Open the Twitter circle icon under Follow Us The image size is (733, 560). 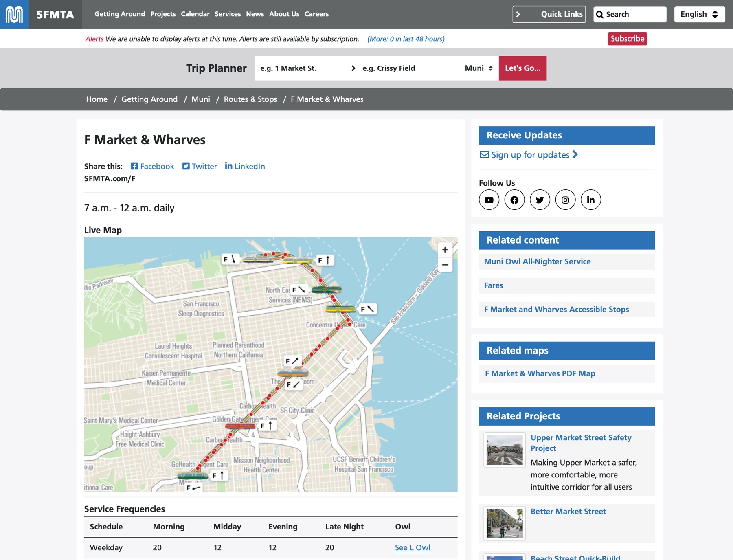pyautogui.click(x=540, y=200)
